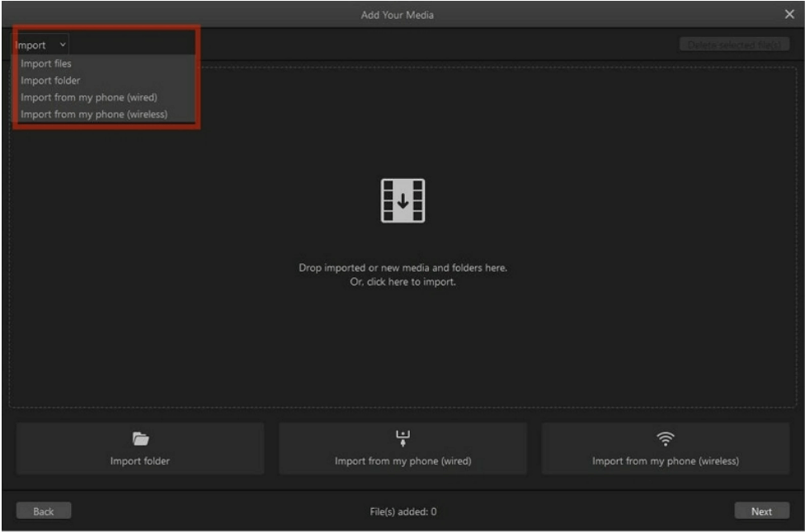Click 'Drop imported or new media' text

coord(403,268)
